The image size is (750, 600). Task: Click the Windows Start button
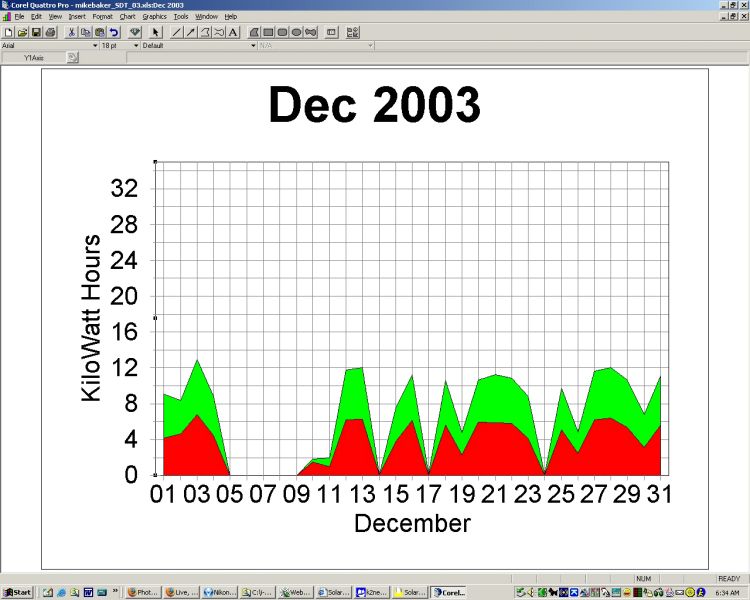(x=17, y=592)
